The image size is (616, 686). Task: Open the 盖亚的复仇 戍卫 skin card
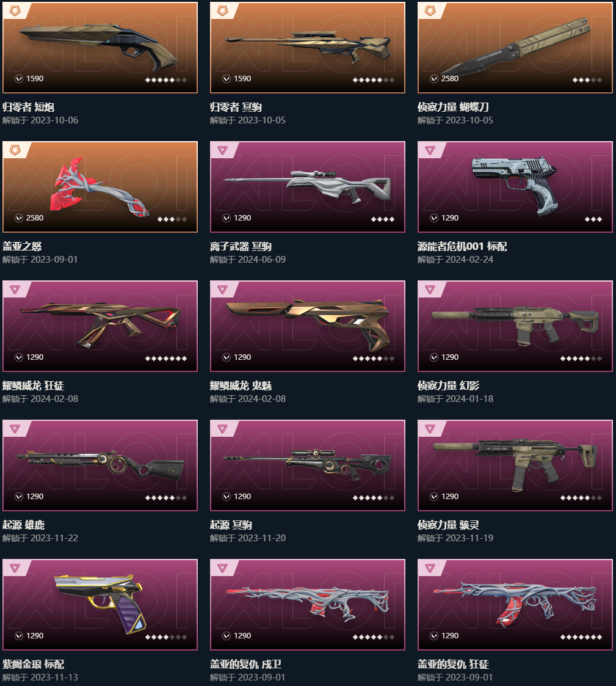point(308,605)
